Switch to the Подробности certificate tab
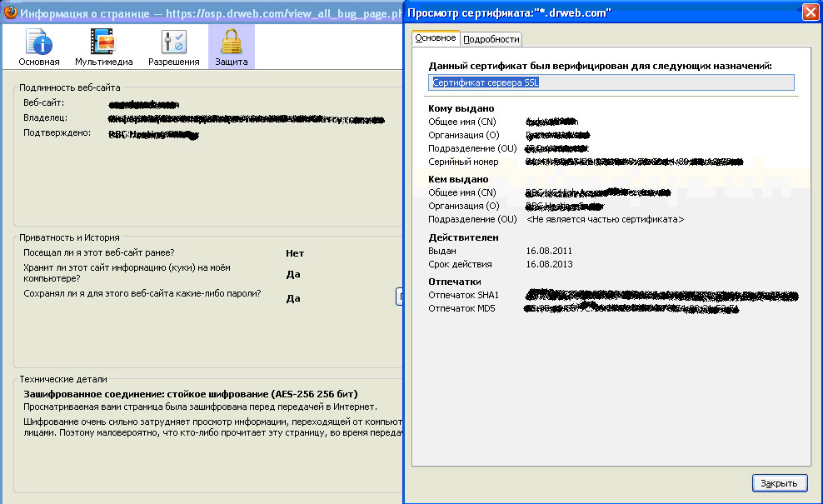Viewport: 823px width, 504px height. click(491, 39)
